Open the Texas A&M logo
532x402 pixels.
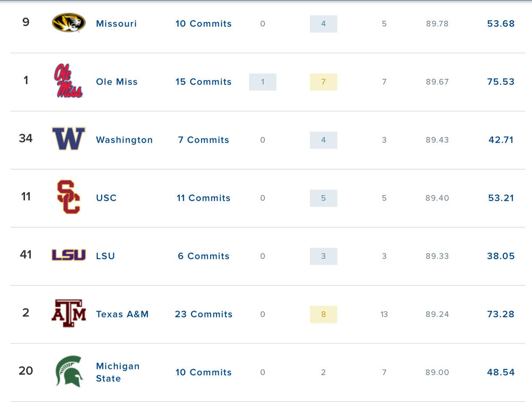[69, 313]
